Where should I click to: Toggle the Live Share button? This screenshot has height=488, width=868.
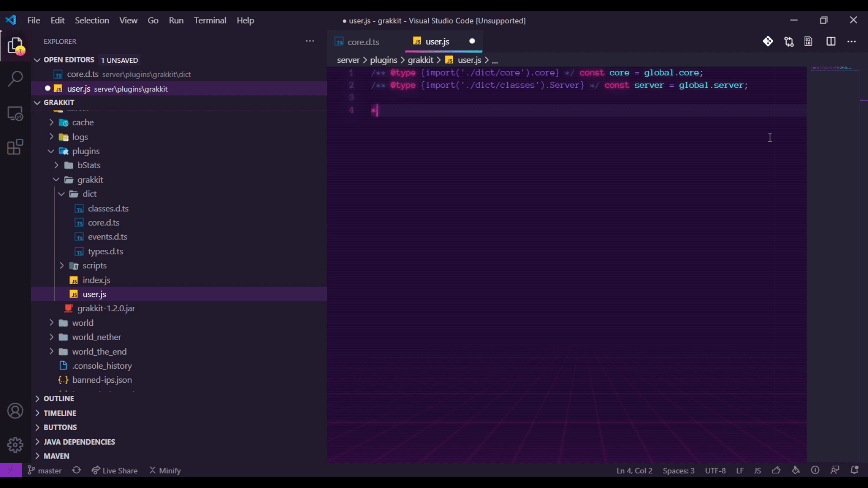(x=115, y=470)
